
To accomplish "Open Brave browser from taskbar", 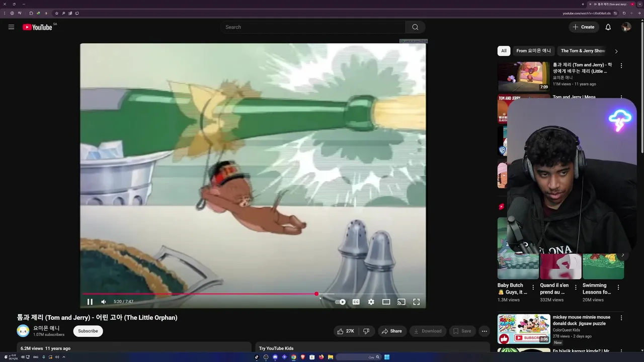I will (303, 357).
